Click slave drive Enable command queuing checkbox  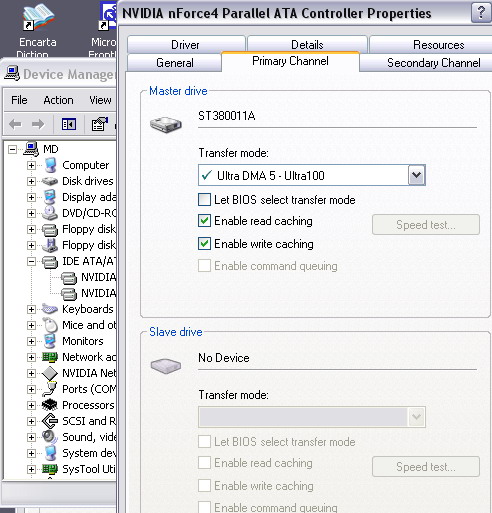pos(204,507)
